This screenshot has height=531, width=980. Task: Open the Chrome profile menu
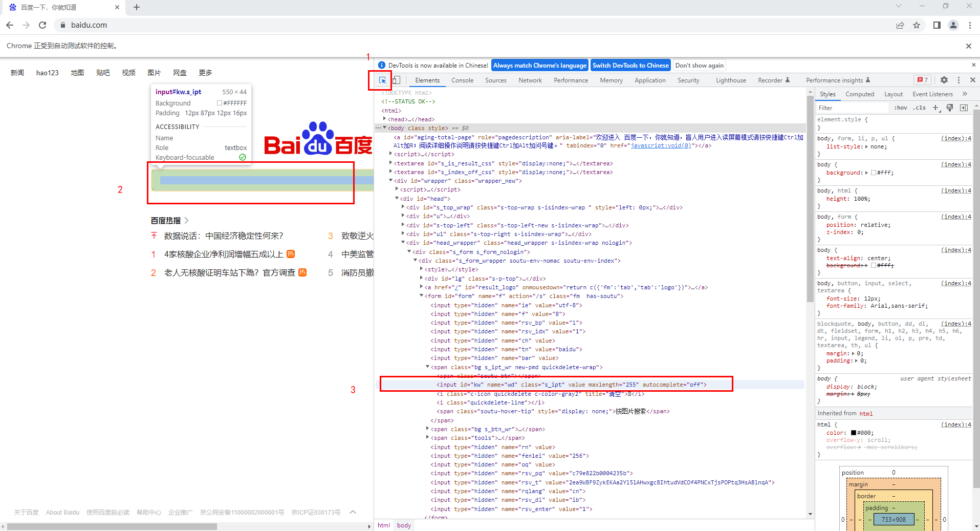(953, 25)
